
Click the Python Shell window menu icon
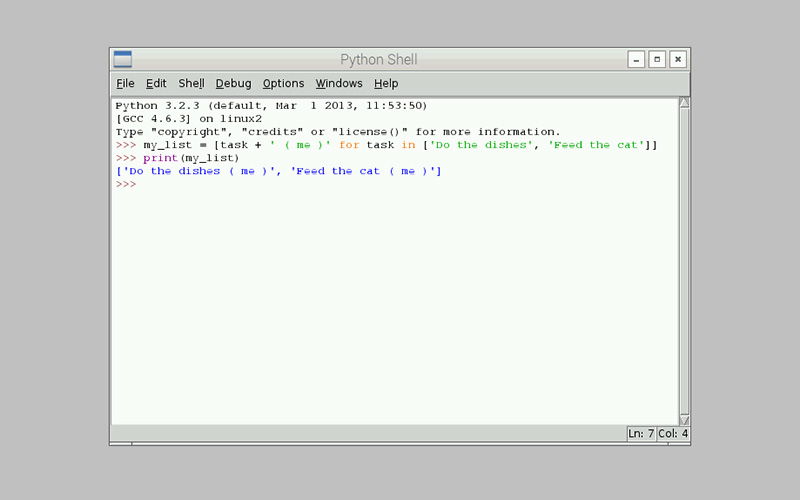click(122, 59)
